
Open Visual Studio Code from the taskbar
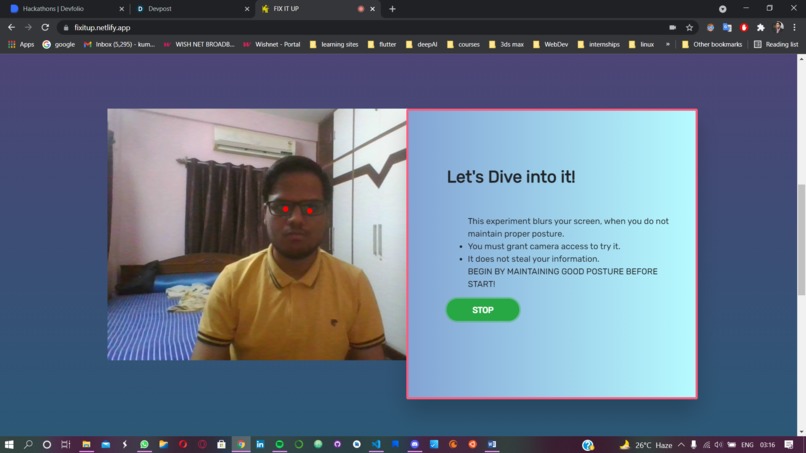click(x=376, y=444)
